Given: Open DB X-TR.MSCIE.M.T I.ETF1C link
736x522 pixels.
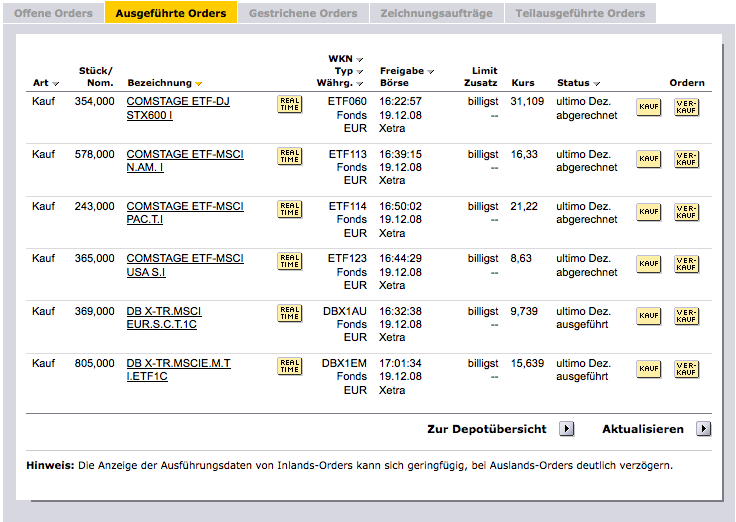Looking at the screenshot, I should click(x=178, y=369).
